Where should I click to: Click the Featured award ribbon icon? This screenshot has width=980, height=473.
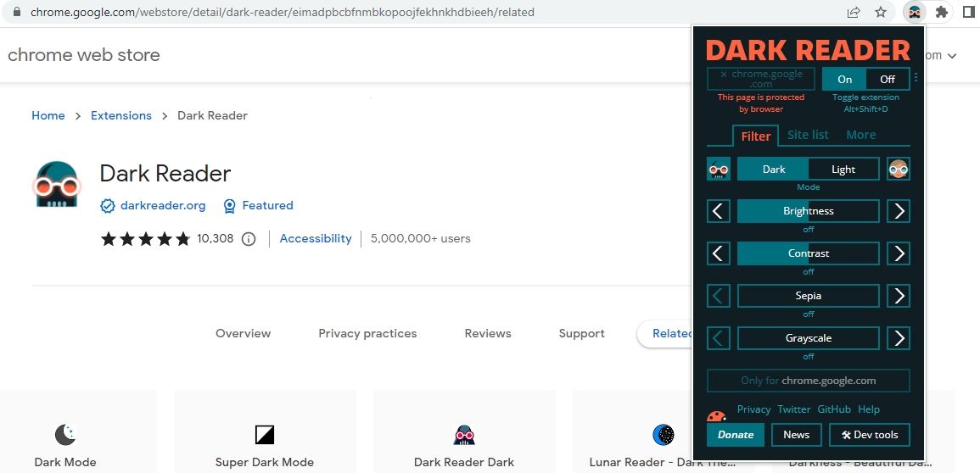229,206
